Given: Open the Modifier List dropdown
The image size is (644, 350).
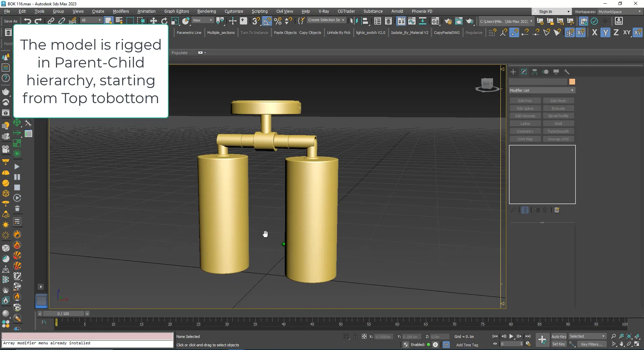Looking at the screenshot, I should click(541, 90).
